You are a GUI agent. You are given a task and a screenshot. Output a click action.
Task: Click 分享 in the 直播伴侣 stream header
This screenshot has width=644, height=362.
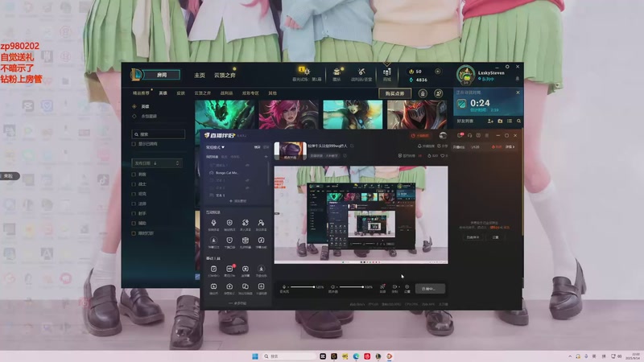[x=442, y=146]
